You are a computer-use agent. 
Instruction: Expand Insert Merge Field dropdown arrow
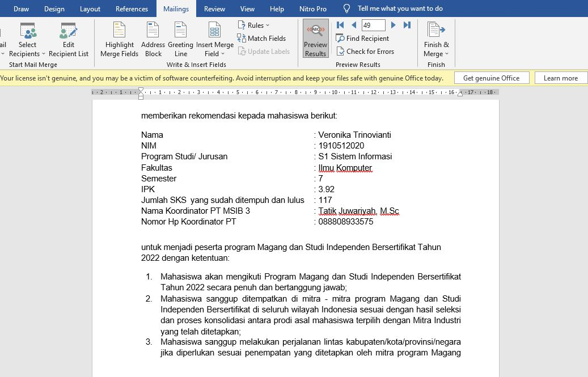(223, 54)
